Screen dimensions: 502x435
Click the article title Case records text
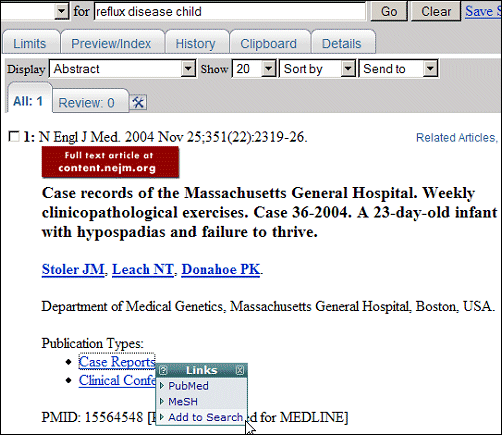[269, 212]
